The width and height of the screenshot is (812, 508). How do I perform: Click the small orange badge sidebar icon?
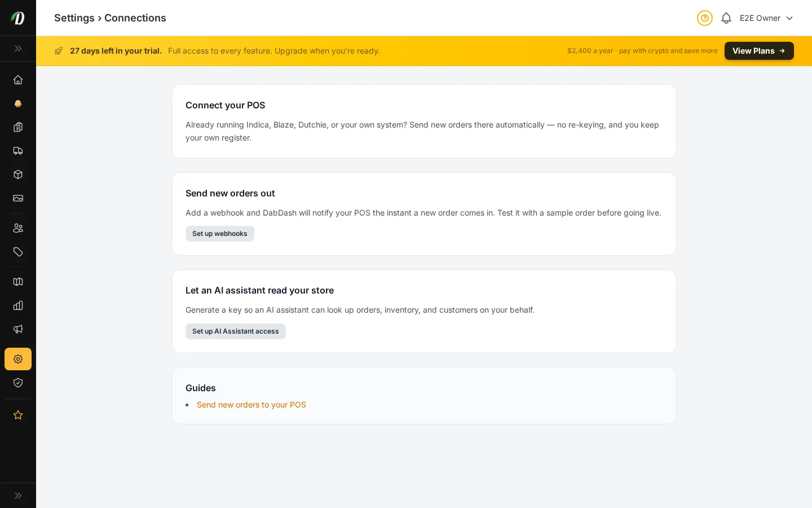18,103
